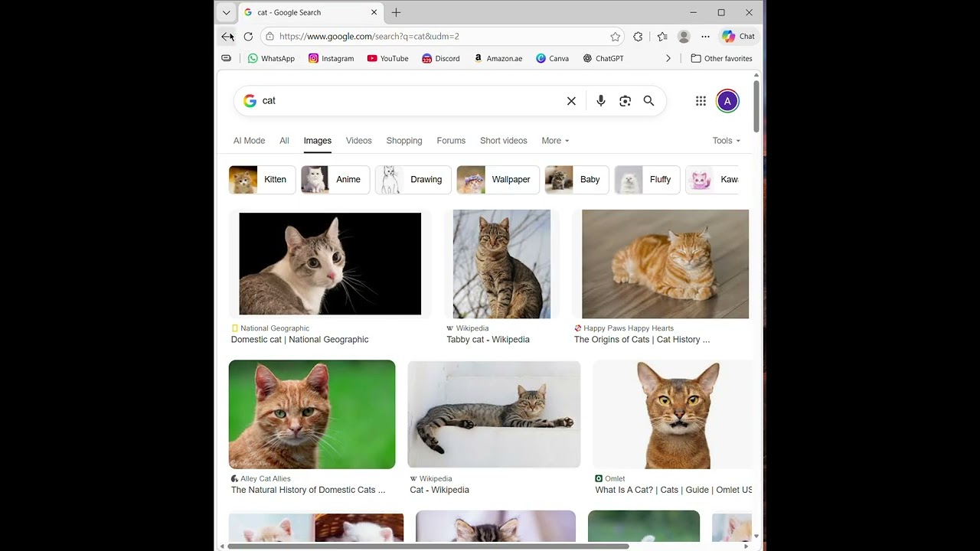Select the Images tab
This screenshot has width=980, height=551.
(317, 141)
